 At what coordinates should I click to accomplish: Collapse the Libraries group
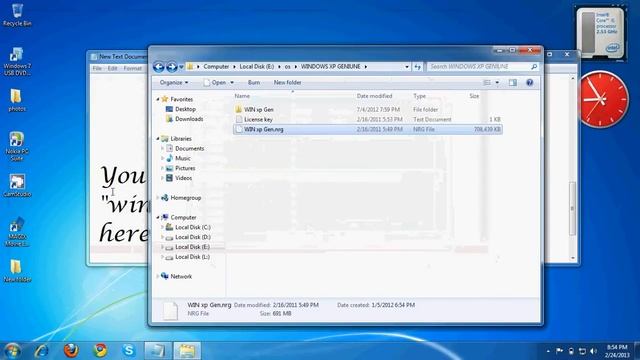click(x=158, y=139)
